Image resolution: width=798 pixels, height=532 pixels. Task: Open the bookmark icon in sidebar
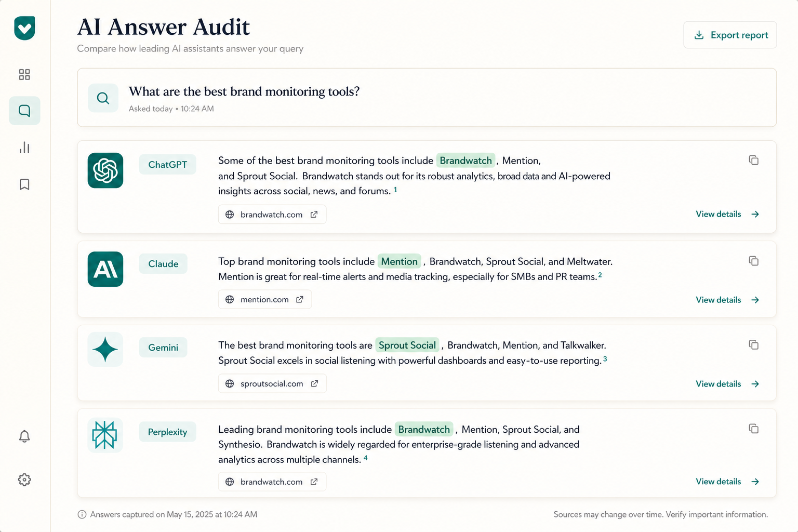point(24,184)
